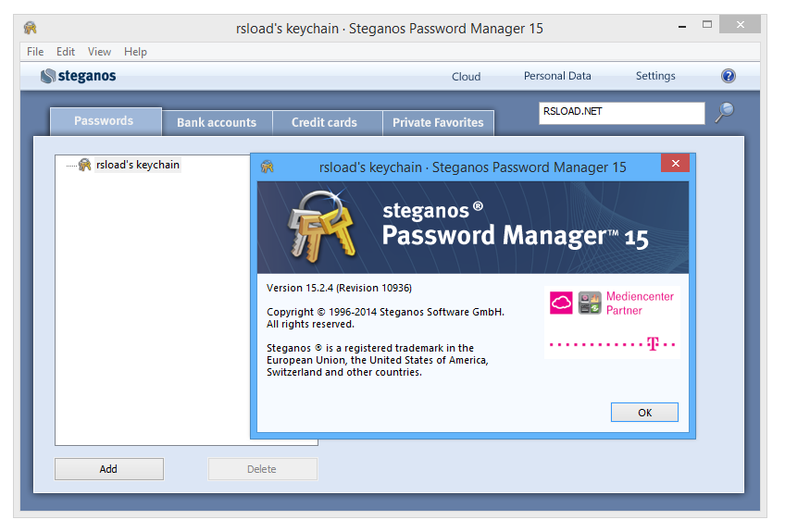
Task: Maximize the main Password Manager window
Action: pyautogui.click(x=707, y=24)
